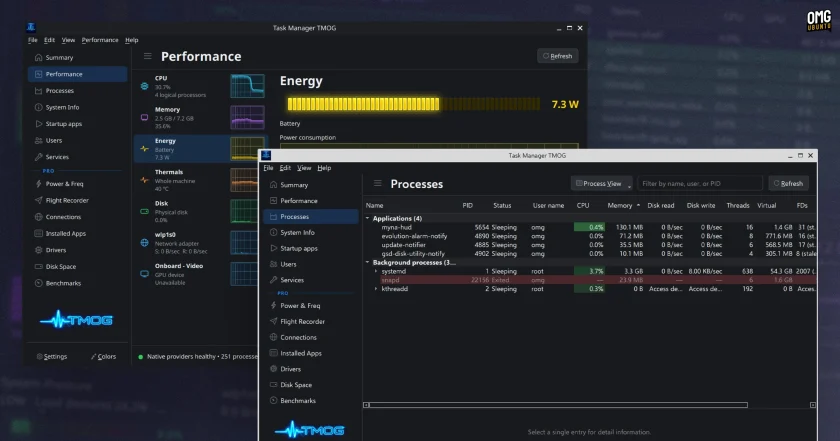Open File menu in the front window

point(268,168)
